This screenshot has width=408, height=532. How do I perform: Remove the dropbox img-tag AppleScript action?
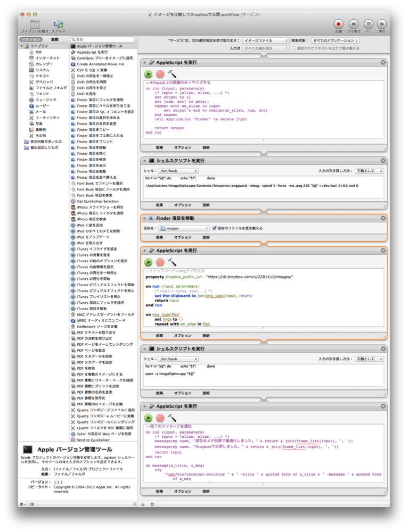(x=383, y=251)
